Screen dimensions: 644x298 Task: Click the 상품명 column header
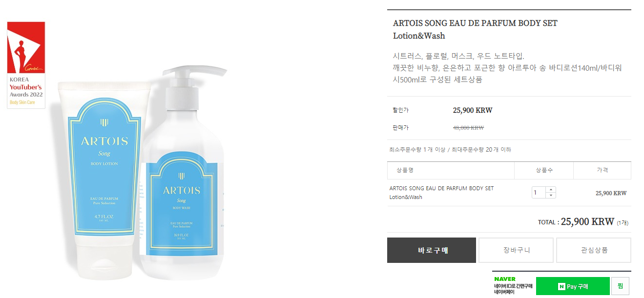click(x=405, y=170)
